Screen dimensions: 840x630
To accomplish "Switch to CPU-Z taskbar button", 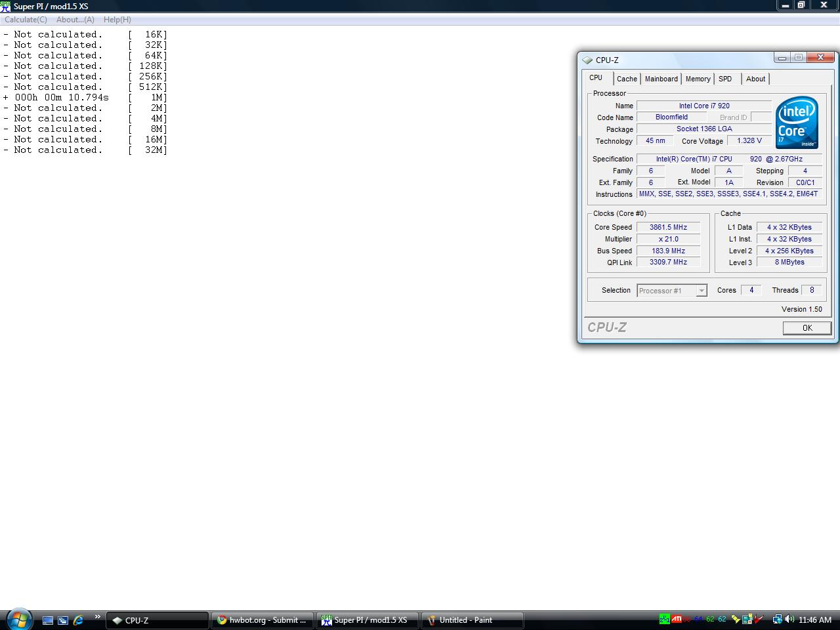I will click(x=157, y=620).
